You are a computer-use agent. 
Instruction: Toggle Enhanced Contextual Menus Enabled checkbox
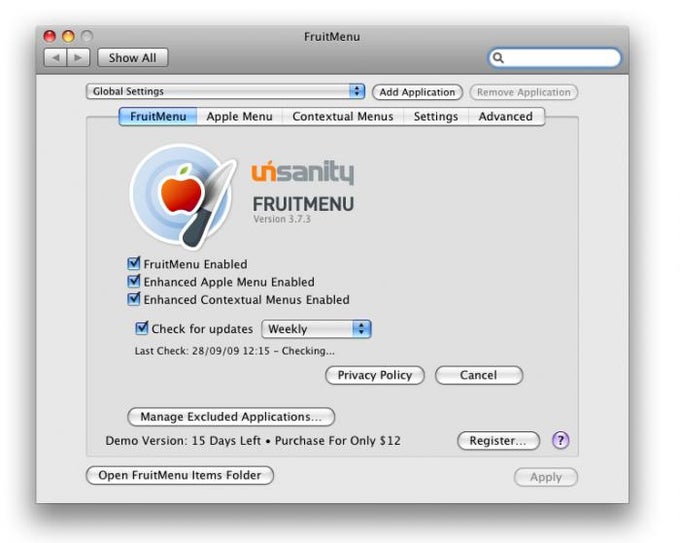(x=134, y=299)
